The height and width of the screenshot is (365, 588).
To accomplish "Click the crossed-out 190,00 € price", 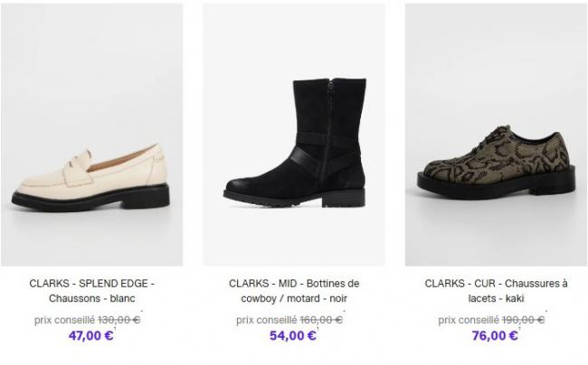I will pyautogui.click(x=523, y=319).
